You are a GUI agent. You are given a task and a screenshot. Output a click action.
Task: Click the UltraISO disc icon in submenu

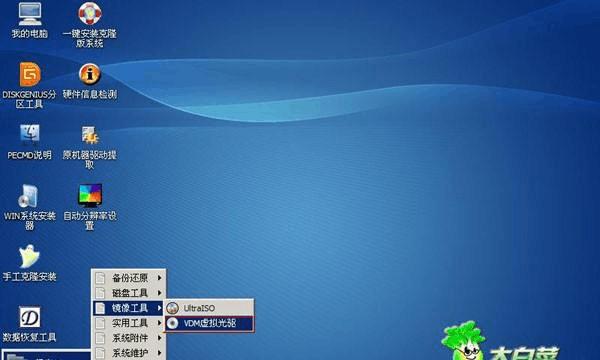tap(173, 308)
